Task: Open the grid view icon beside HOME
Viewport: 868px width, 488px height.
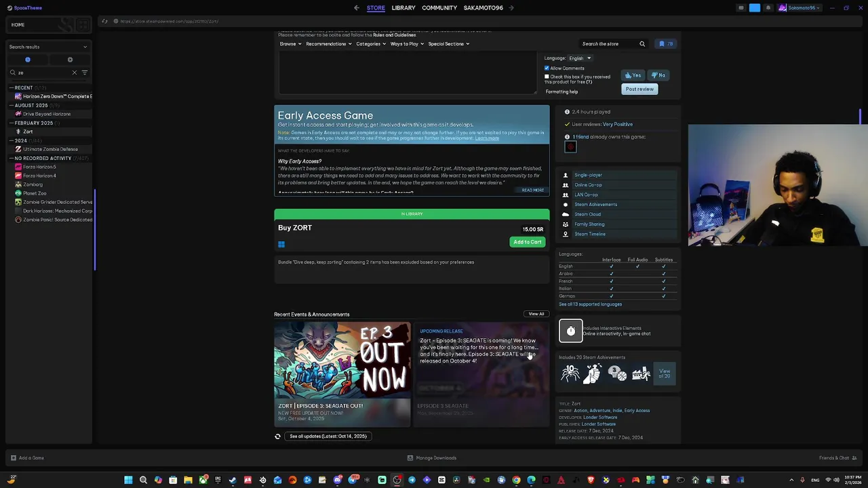Action: 83,25
